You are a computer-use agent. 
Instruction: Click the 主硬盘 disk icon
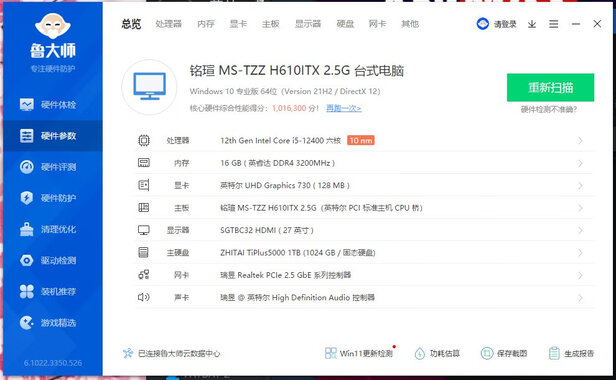point(144,252)
